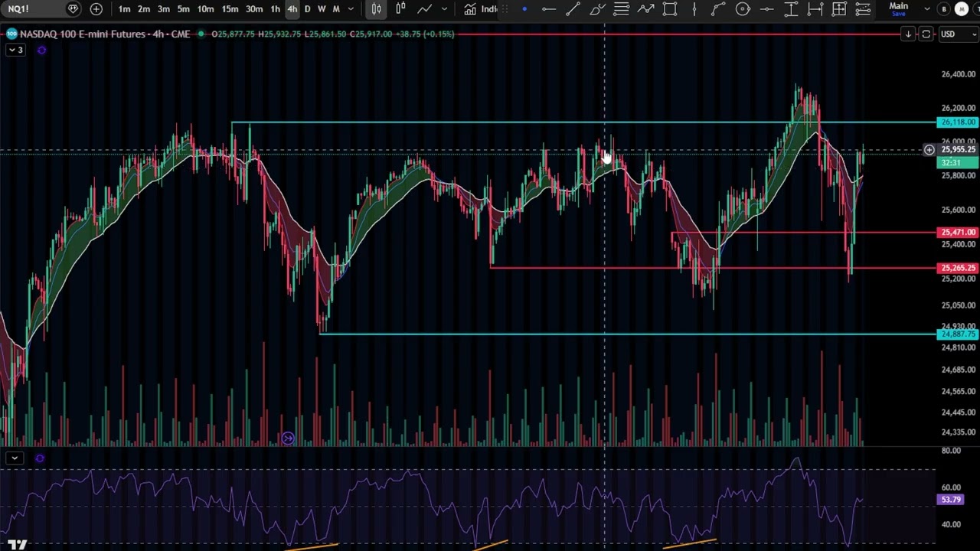Click the 53.79 RSI value label
Screen dimensions: 980x551
pos(950,500)
